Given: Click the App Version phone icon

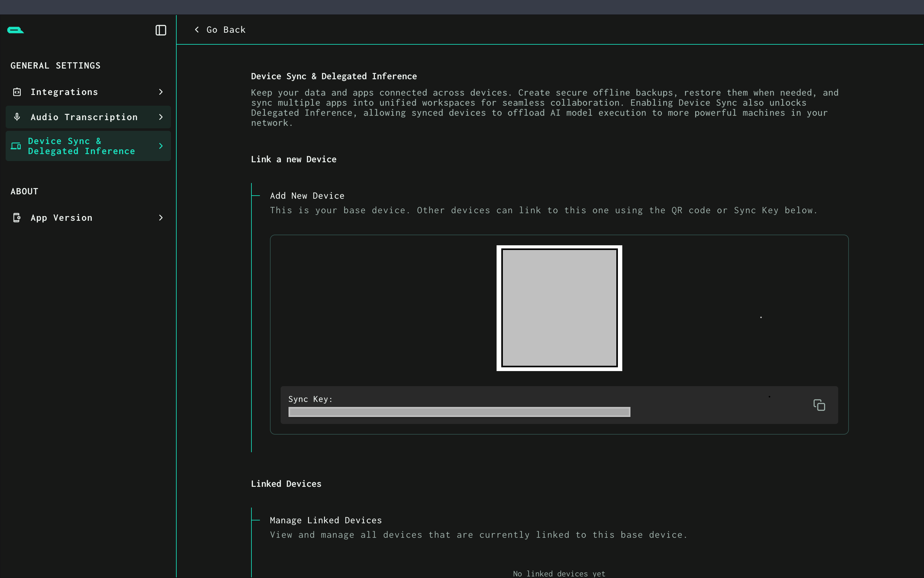Looking at the screenshot, I should (17, 218).
